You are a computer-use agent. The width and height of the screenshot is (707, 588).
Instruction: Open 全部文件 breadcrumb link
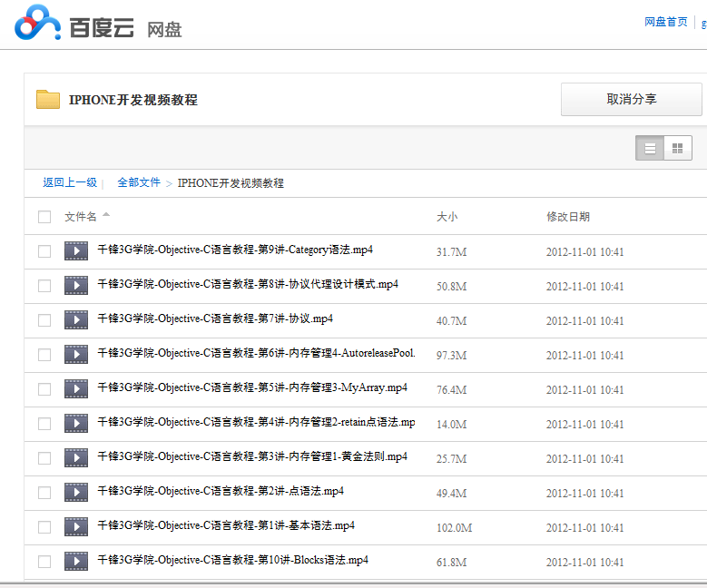coord(139,182)
